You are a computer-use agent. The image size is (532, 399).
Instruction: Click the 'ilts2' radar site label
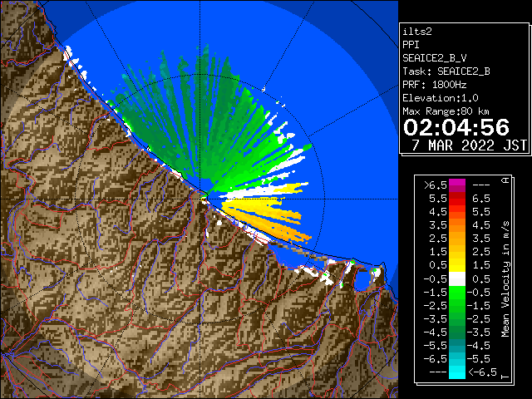pyautogui.click(x=417, y=32)
